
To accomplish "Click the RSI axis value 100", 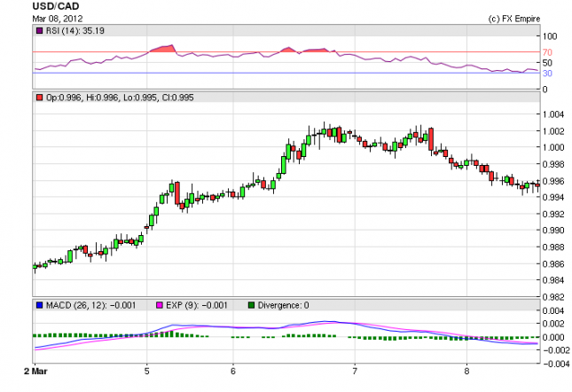I will coord(550,36).
